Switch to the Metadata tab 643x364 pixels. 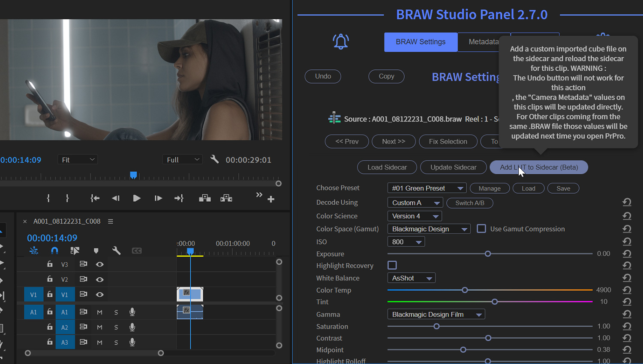coord(484,42)
